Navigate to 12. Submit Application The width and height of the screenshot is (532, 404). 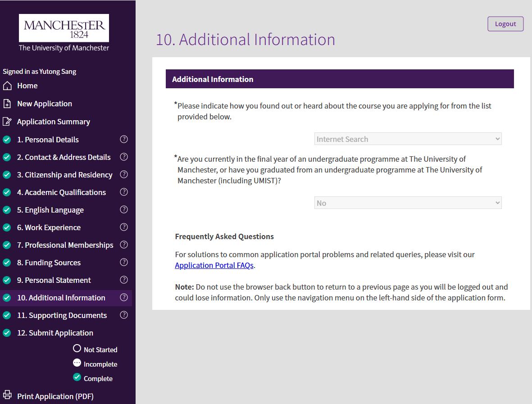click(x=55, y=333)
